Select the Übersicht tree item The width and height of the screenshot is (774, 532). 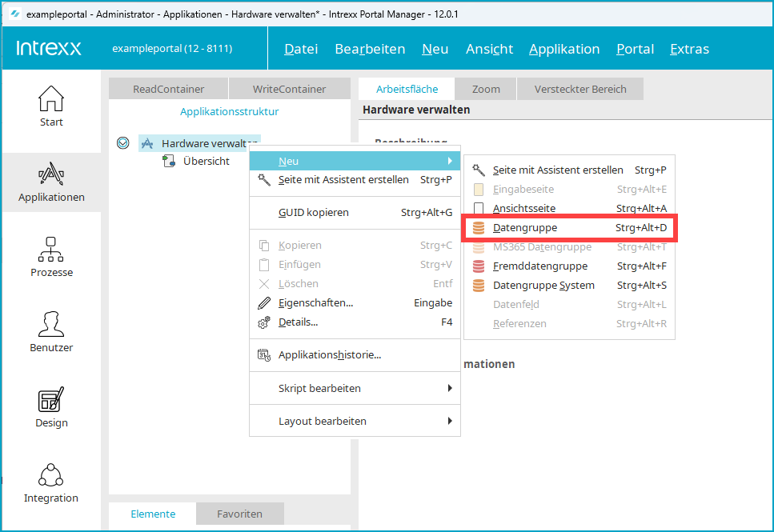tap(207, 161)
